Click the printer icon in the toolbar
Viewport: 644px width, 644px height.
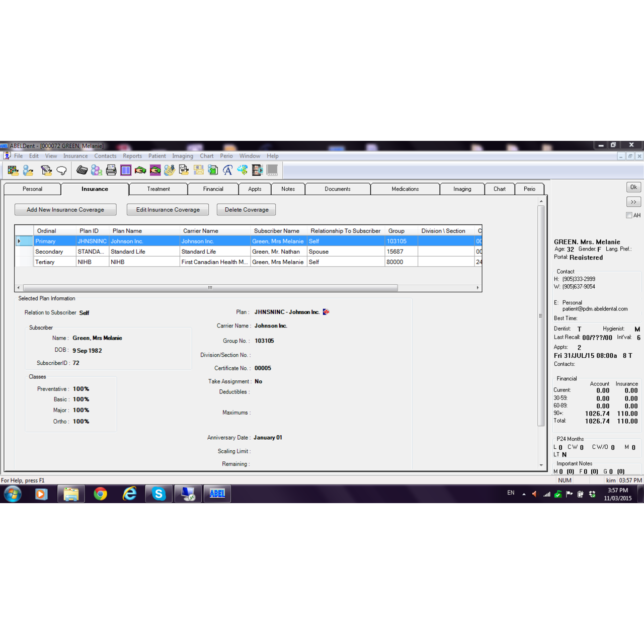coord(111,171)
